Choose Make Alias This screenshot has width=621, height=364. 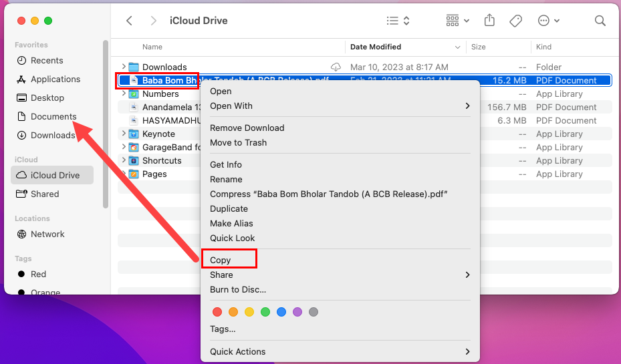(x=232, y=223)
